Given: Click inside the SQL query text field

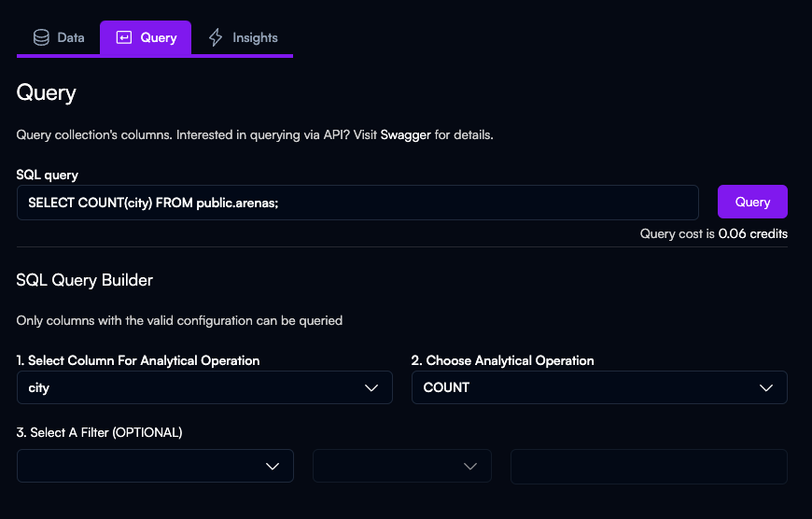Looking at the screenshot, I should [x=357, y=203].
